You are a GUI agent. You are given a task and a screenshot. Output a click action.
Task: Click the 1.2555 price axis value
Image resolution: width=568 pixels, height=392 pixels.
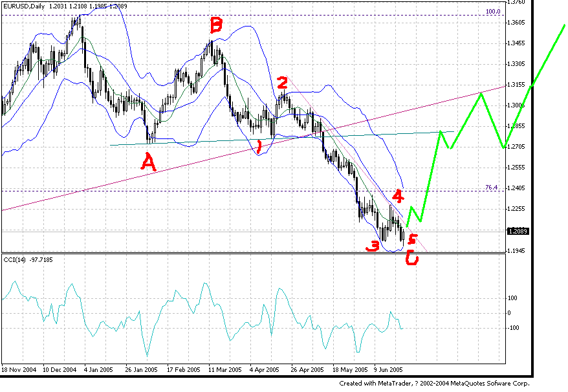517,168
